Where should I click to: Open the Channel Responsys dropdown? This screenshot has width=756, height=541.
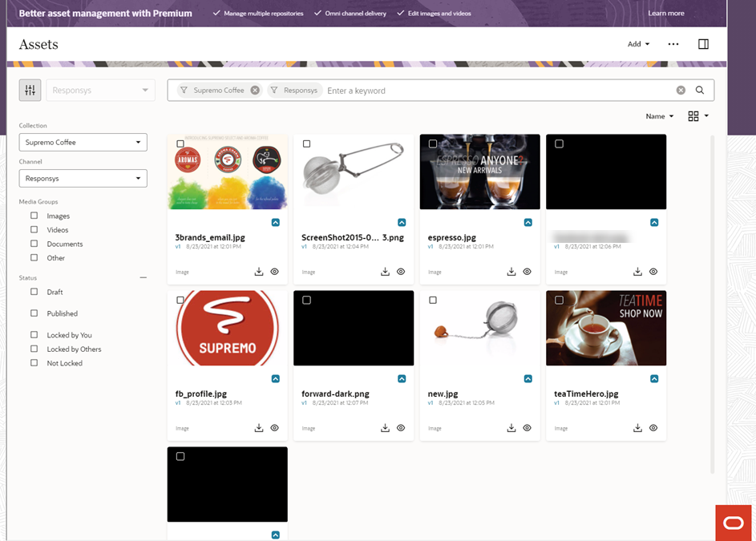pyautogui.click(x=83, y=179)
